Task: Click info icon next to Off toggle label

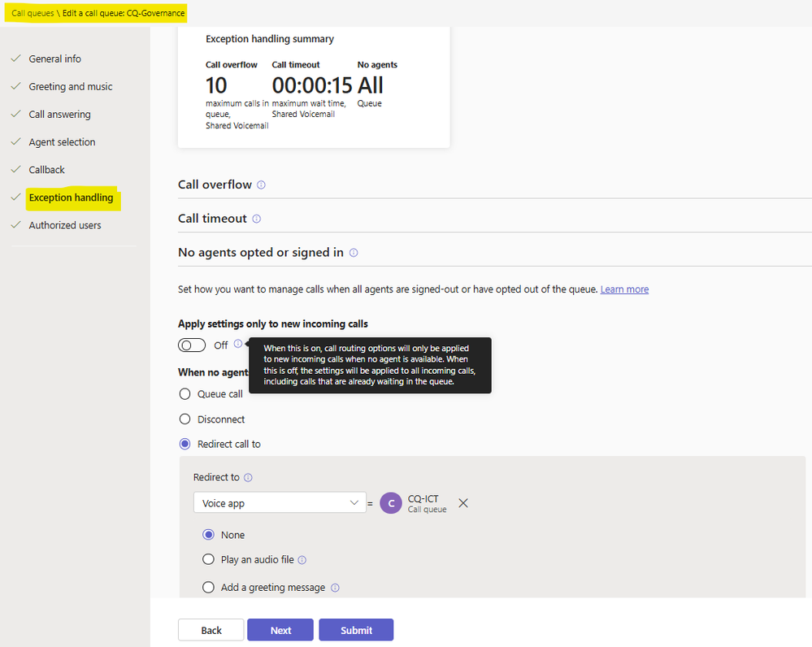Action: (237, 344)
